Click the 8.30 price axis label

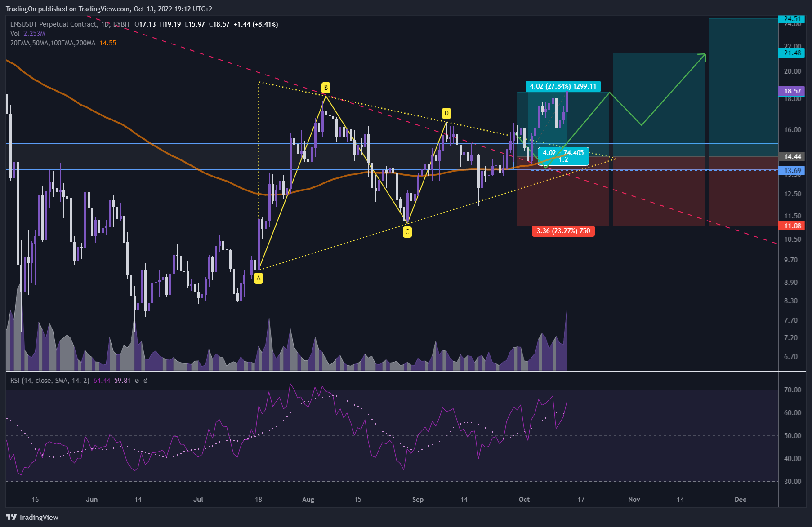(791, 301)
